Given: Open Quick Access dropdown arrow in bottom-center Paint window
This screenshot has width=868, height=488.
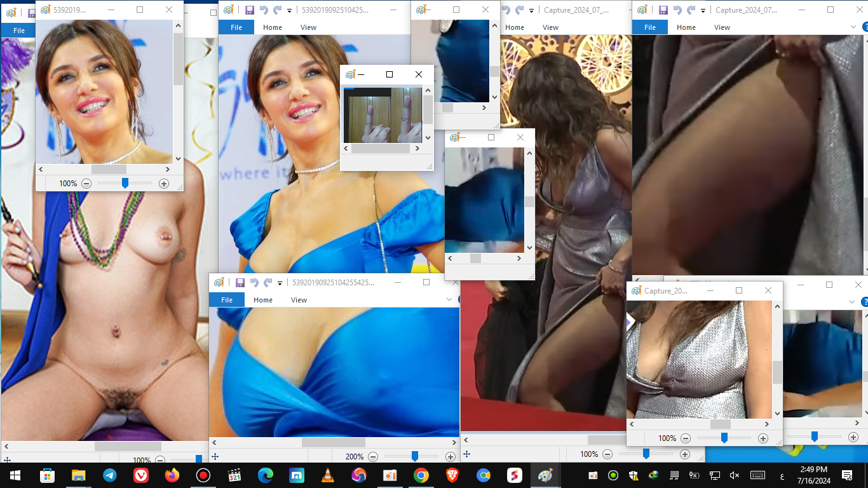Looking at the screenshot, I should coord(280,283).
